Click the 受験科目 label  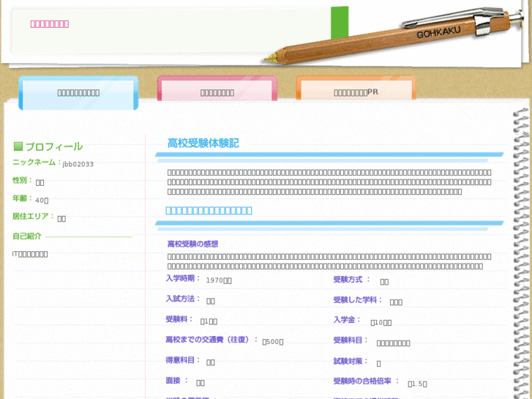(x=350, y=340)
